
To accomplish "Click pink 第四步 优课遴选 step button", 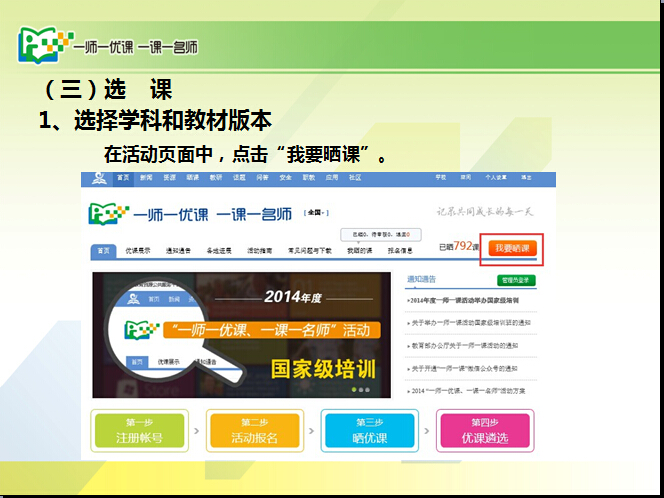I will click(485, 431).
